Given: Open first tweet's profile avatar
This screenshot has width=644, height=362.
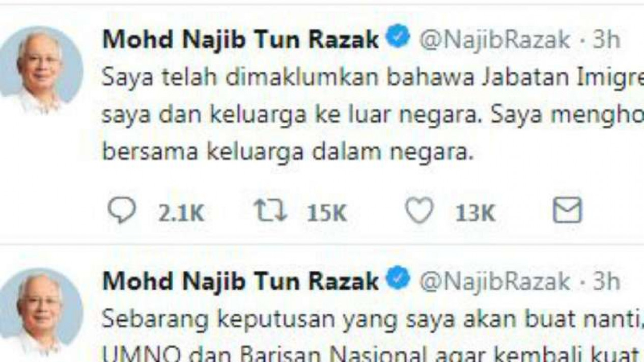Looking at the screenshot, I should (x=41, y=70).
